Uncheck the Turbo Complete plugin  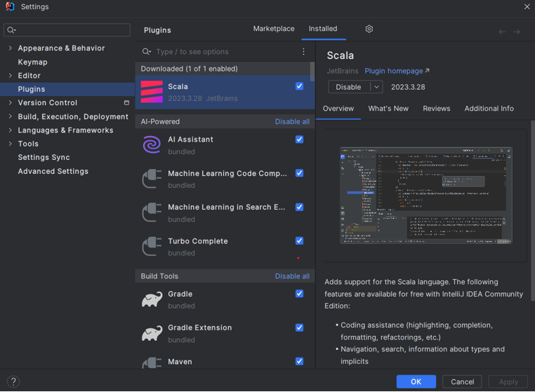coord(299,241)
